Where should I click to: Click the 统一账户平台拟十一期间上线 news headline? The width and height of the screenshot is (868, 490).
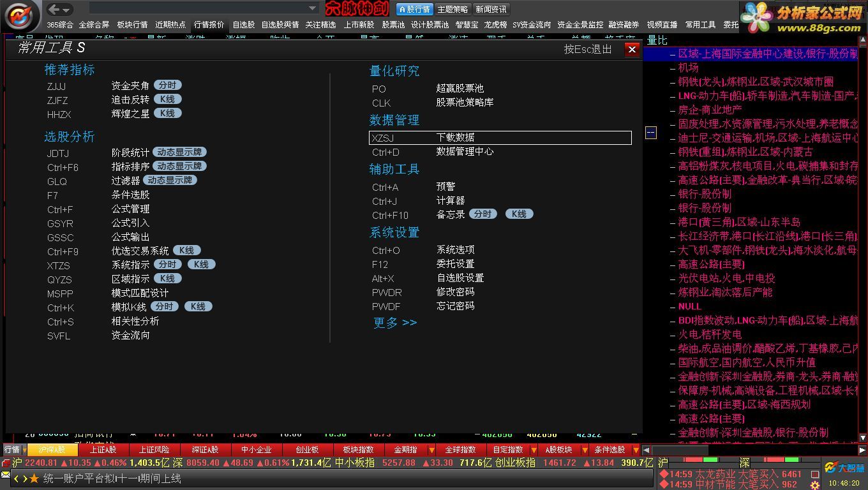coord(112,478)
